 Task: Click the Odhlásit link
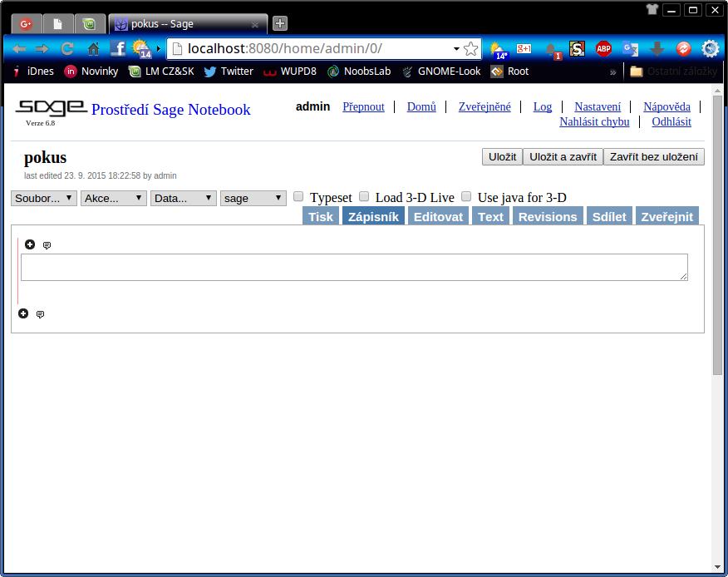[x=671, y=121]
